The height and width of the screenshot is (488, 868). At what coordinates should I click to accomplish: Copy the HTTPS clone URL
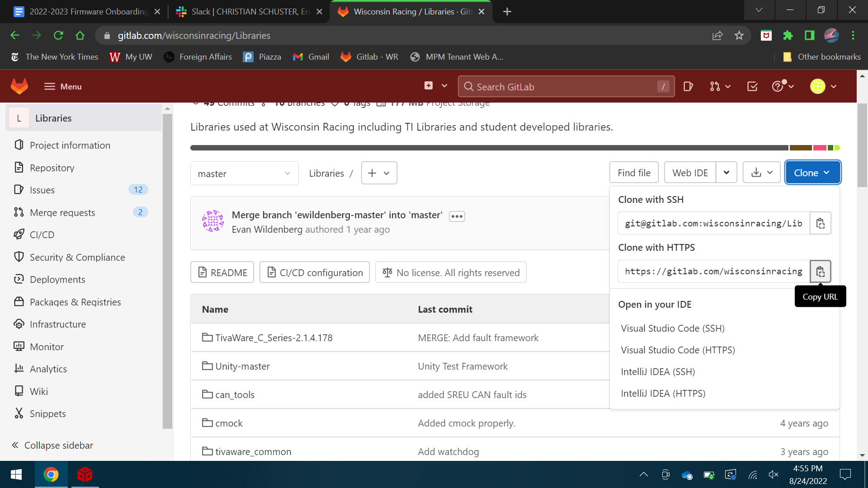pyautogui.click(x=820, y=272)
